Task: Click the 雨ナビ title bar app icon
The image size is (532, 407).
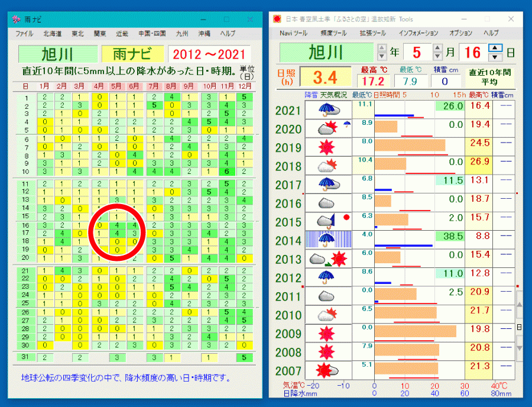Action: point(17,20)
